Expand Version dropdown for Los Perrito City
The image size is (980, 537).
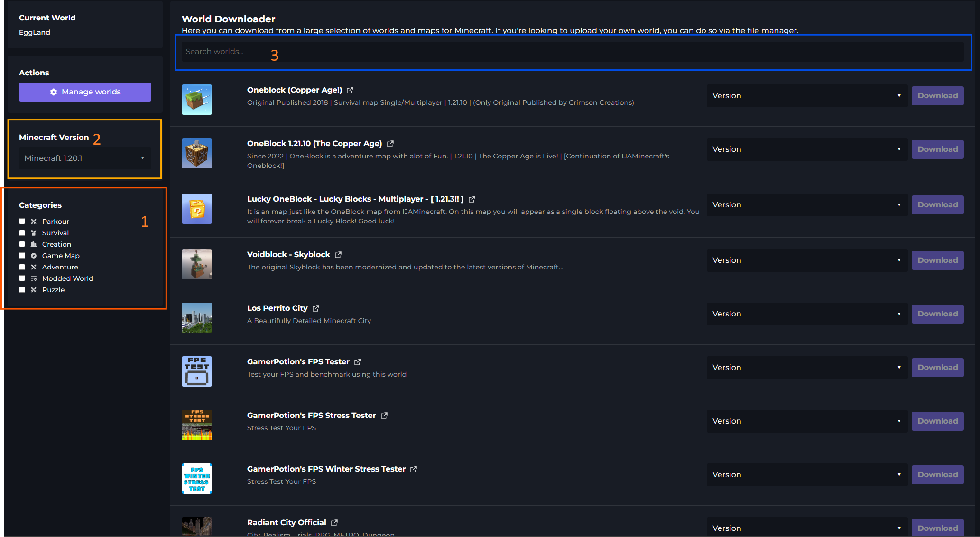tap(806, 314)
